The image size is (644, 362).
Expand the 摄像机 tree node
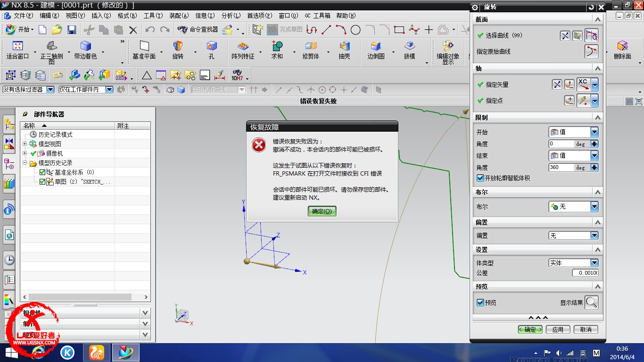[x=25, y=153]
